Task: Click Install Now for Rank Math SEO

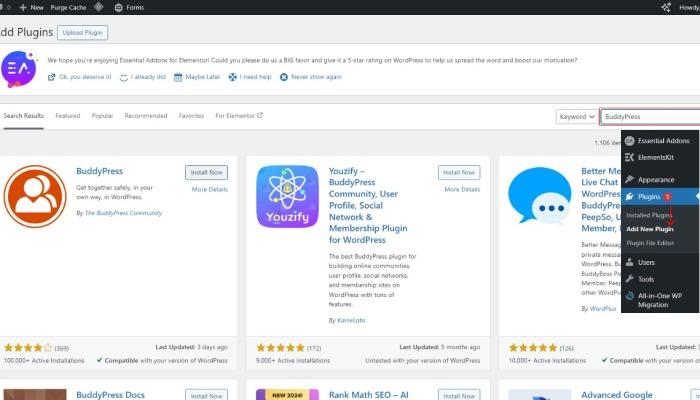Action: pos(459,395)
